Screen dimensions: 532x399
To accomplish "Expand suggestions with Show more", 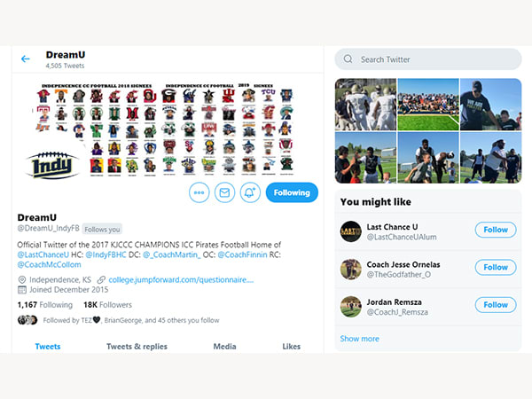I will coord(360,339).
